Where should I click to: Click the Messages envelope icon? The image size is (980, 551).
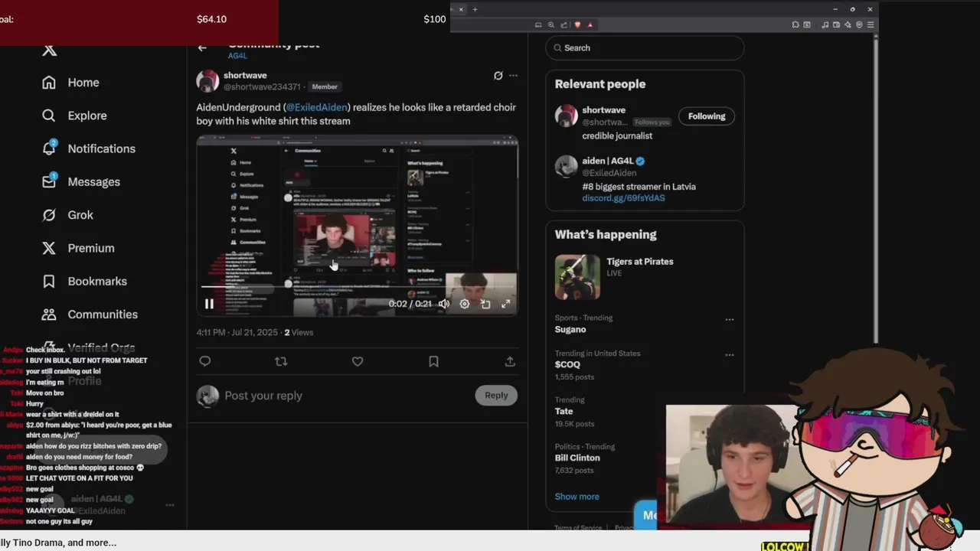49,181
